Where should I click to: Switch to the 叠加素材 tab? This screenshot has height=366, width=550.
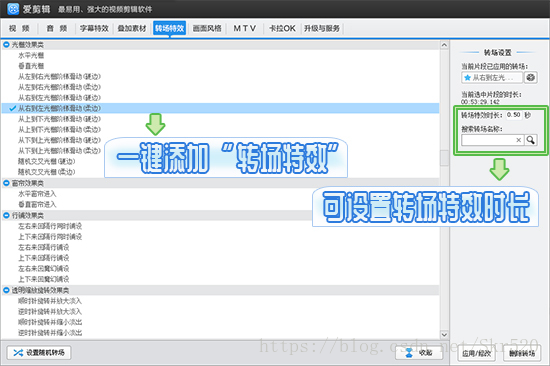point(132,28)
